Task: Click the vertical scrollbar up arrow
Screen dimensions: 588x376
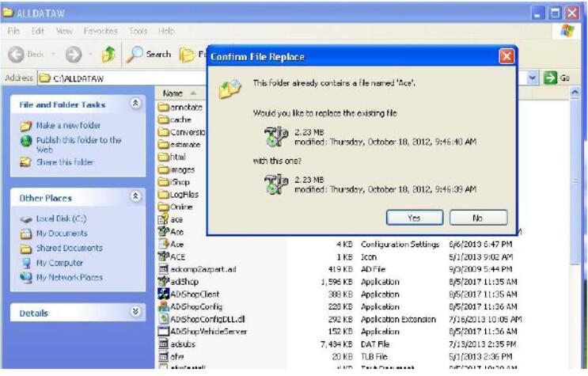Action: click(575, 92)
